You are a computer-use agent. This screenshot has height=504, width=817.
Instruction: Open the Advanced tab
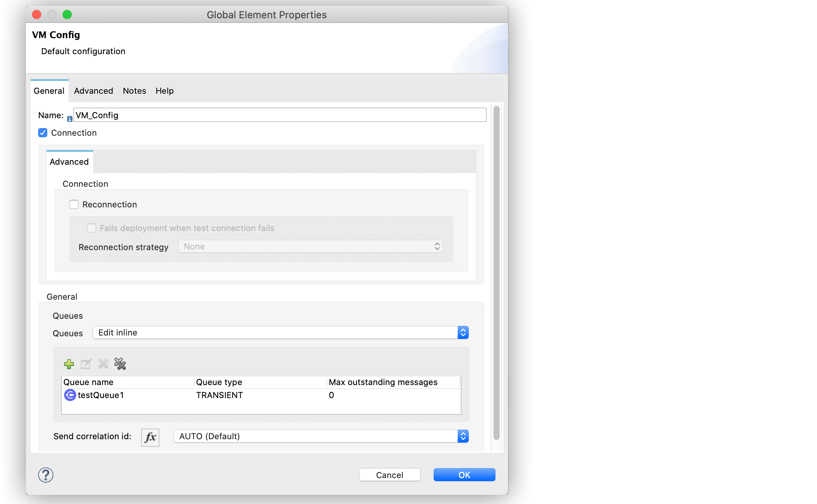[93, 91]
